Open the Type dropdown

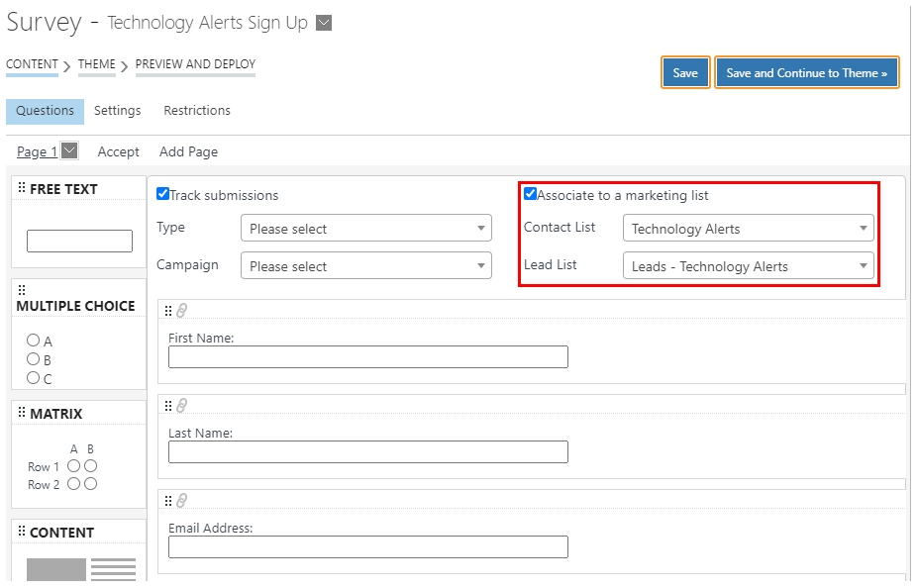pos(365,229)
